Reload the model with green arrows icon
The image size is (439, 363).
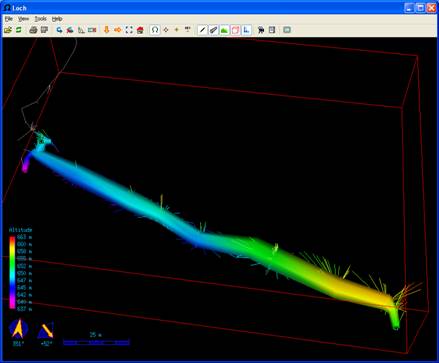[x=19, y=30]
